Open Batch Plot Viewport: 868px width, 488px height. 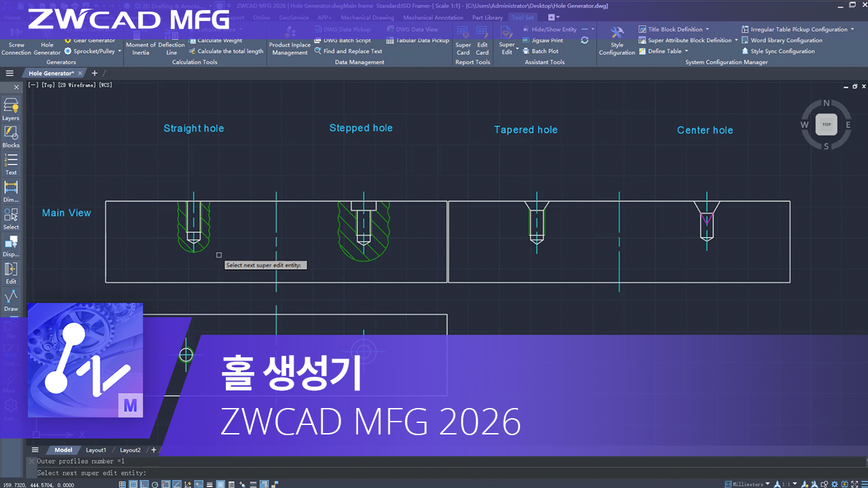coord(540,52)
